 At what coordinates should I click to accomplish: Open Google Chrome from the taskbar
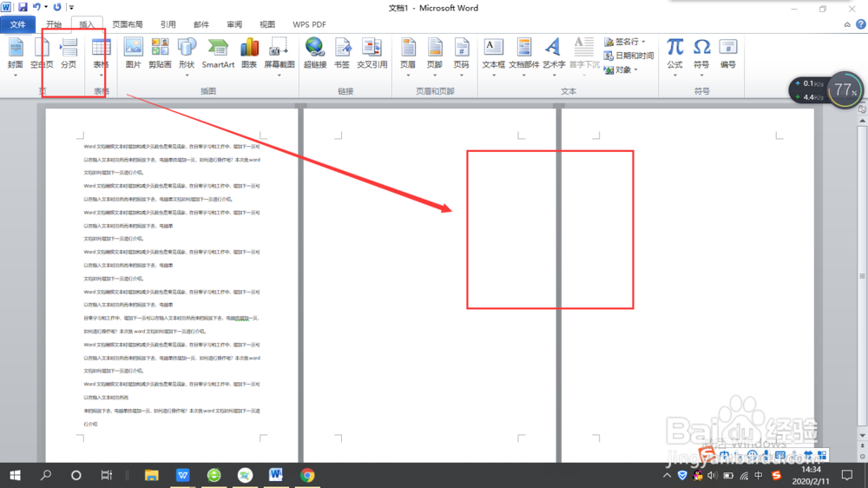click(307, 475)
